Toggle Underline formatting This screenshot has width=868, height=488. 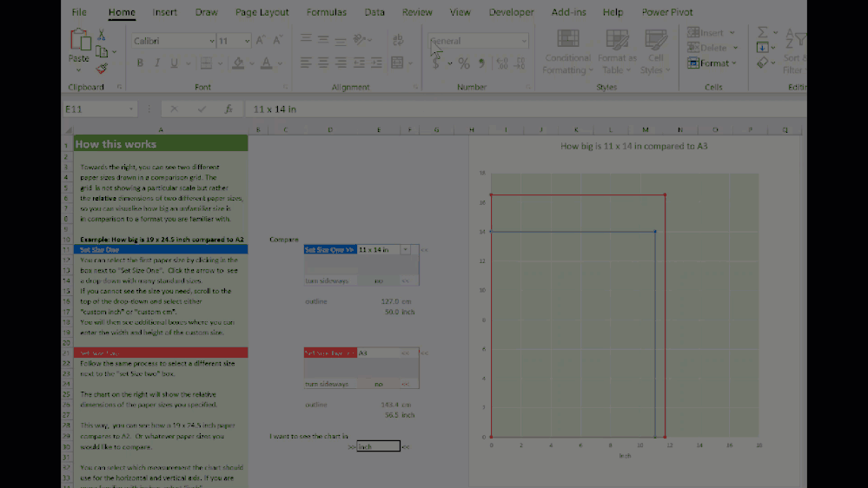tap(174, 63)
